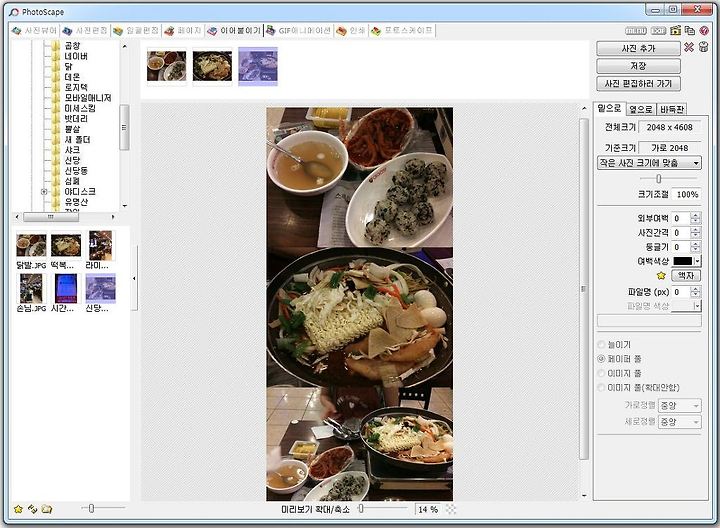Click the folder icon at bottom left
This screenshot has width=720, height=528.
47,509
